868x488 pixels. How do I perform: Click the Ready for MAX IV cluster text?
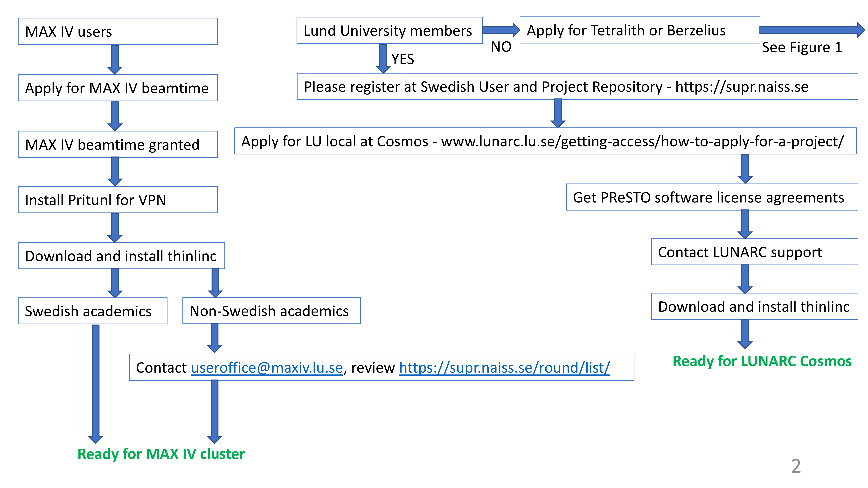161,454
